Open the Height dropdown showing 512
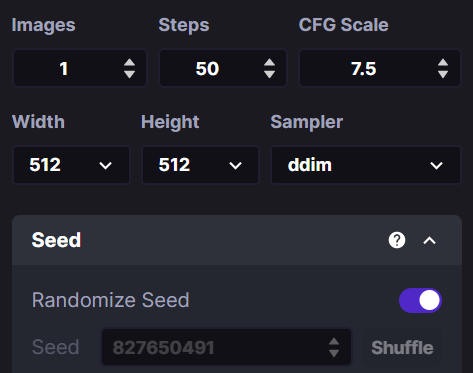The width and height of the screenshot is (473, 373). (x=200, y=165)
